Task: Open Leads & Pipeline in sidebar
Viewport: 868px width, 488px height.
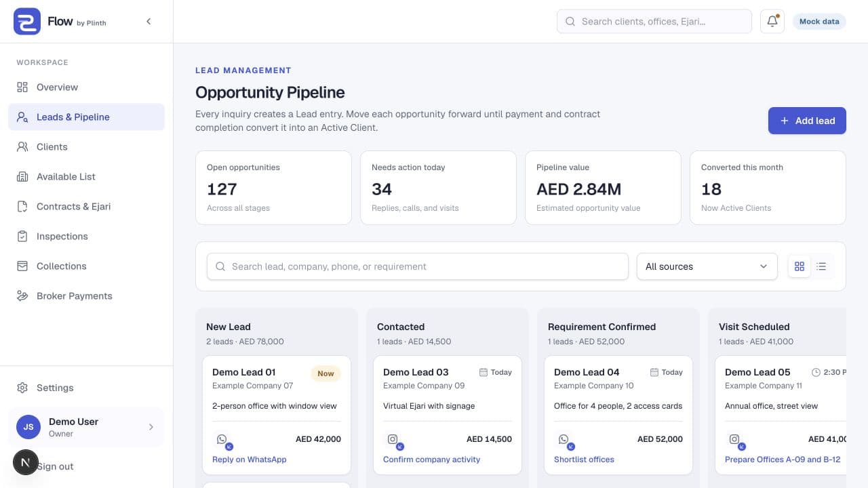Action: point(86,117)
